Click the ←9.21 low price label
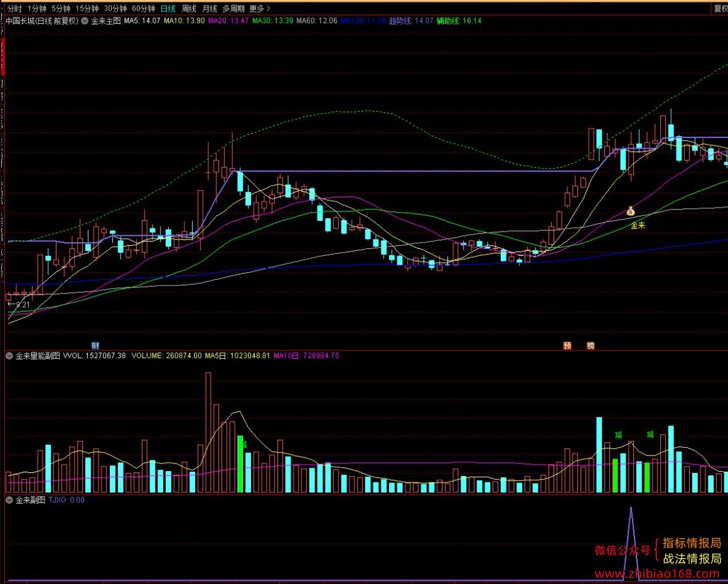This screenshot has width=728, height=584. [19, 305]
